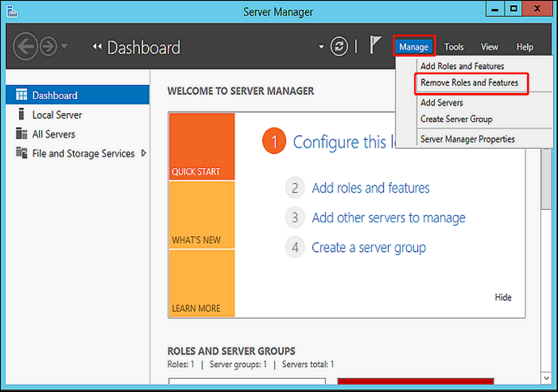Open navigation history dropdown arrow
This screenshot has height=392, width=558.
[x=65, y=46]
